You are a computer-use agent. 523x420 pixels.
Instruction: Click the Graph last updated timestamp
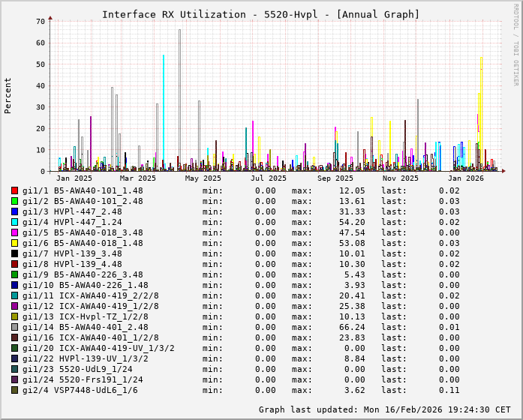click(x=383, y=409)
